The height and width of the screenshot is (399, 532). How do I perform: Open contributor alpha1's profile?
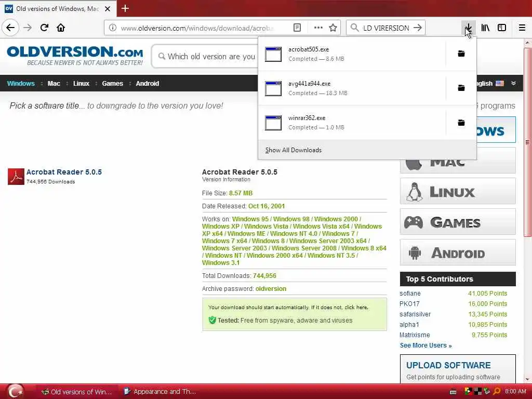coord(409,325)
